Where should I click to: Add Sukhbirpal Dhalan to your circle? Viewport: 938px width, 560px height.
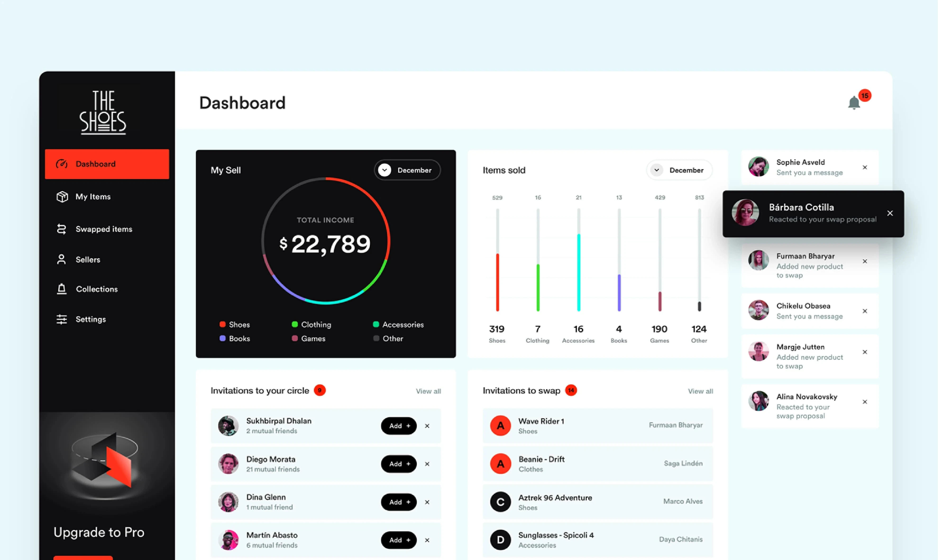tap(399, 426)
